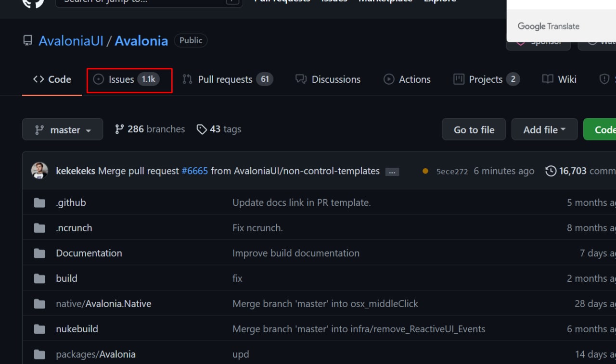The width and height of the screenshot is (616, 364).
Task: Click the packages/Avalonia folder icon
Action: 39,354
